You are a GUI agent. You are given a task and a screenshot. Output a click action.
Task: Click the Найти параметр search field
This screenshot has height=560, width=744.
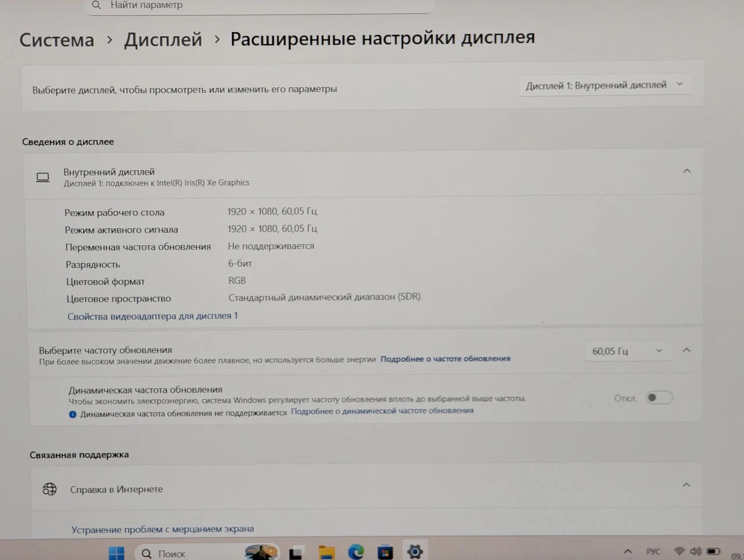pos(260,6)
